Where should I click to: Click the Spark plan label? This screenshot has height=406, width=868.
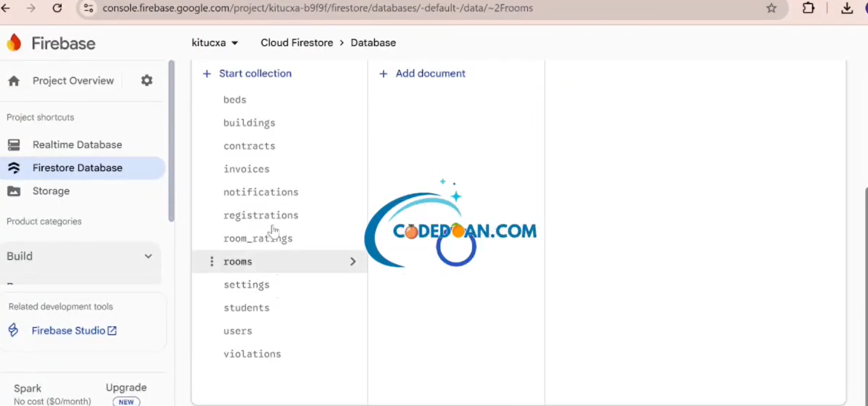click(27, 388)
